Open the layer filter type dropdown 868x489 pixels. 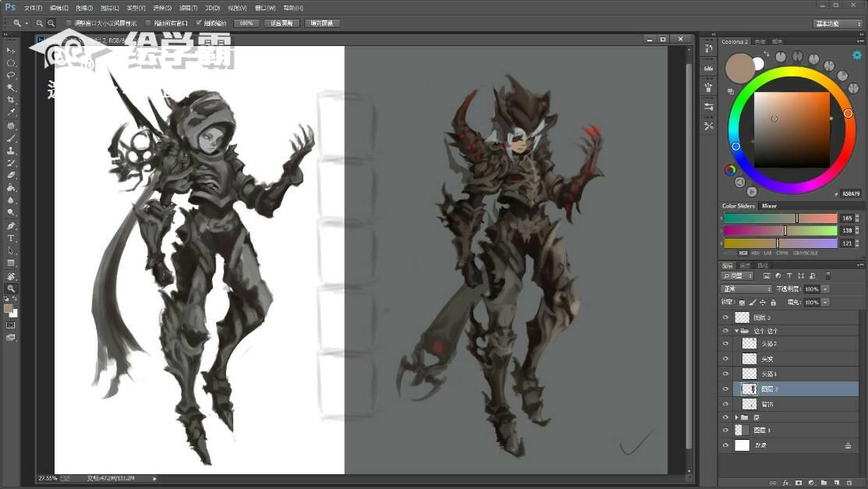point(737,276)
